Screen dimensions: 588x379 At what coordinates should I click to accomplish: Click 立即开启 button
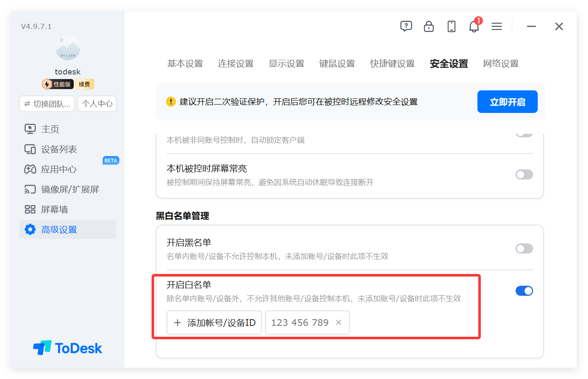click(x=508, y=102)
